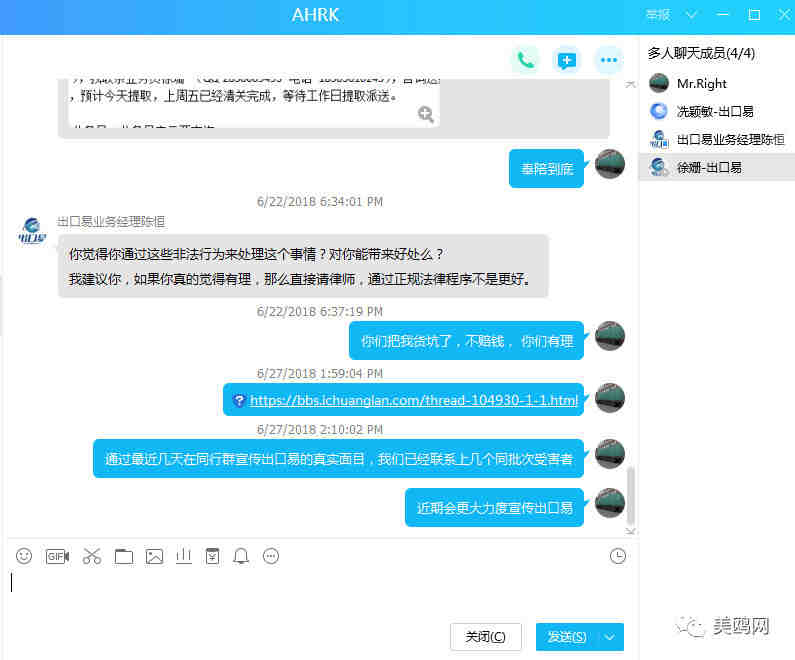Viewport: 795px width, 660px height.
Task: Open the more options ellipsis menu
Action: 608,60
